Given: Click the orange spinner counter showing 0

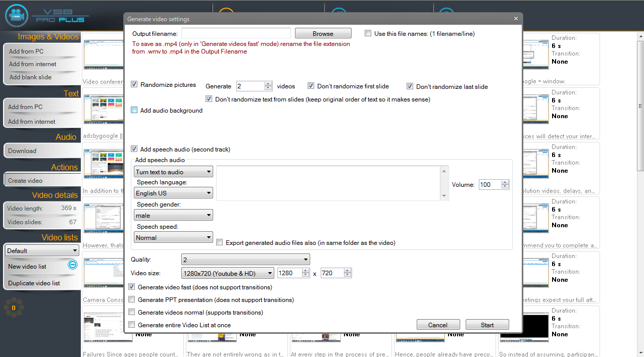Looking at the screenshot, I should pyautogui.click(x=14, y=308).
